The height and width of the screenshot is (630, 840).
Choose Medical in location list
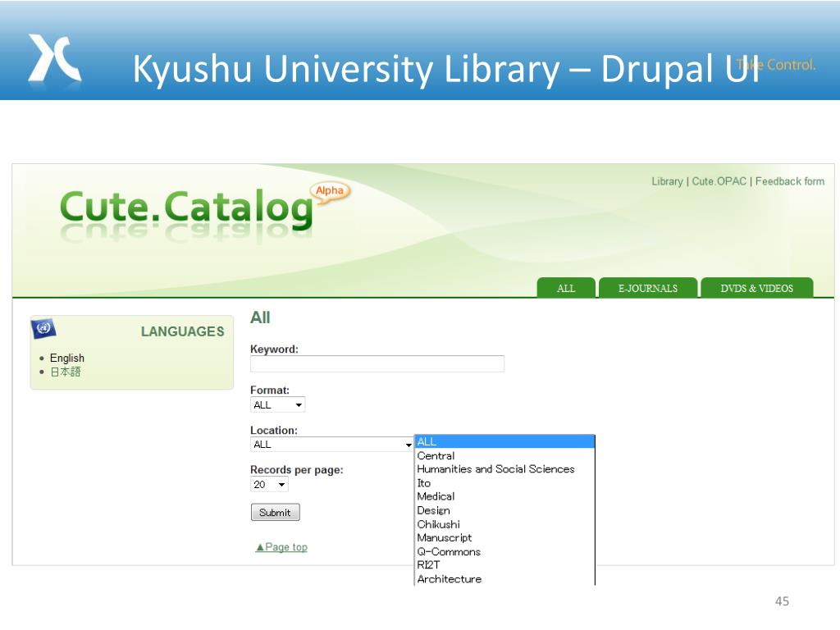tap(504, 496)
